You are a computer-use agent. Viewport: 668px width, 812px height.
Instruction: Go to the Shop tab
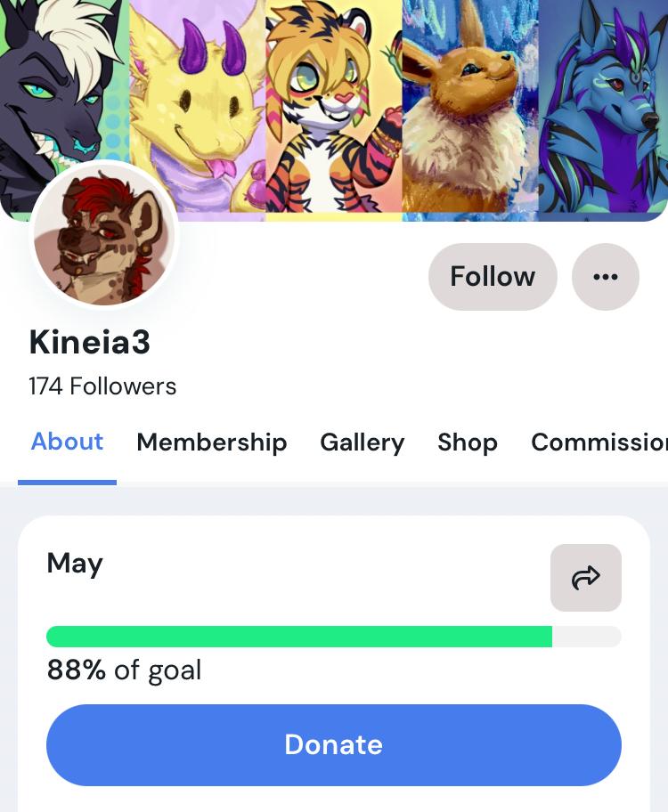tap(468, 443)
